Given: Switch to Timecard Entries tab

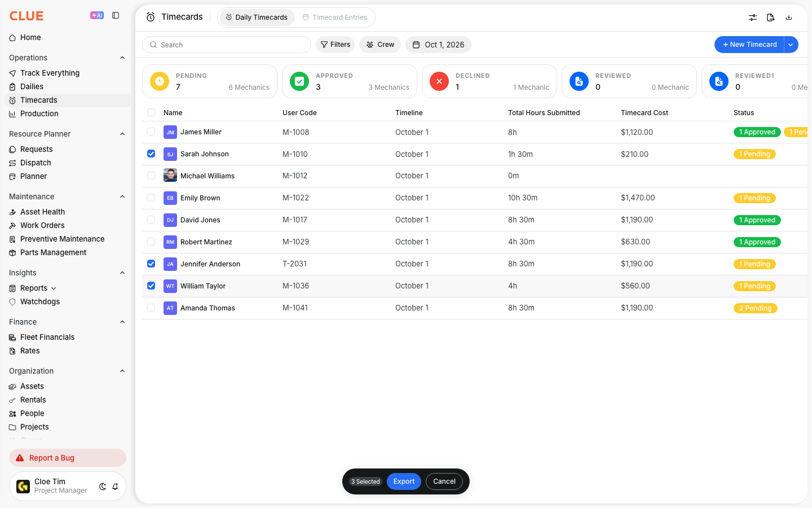Looking at the screenshot, I should click(334, 17).
